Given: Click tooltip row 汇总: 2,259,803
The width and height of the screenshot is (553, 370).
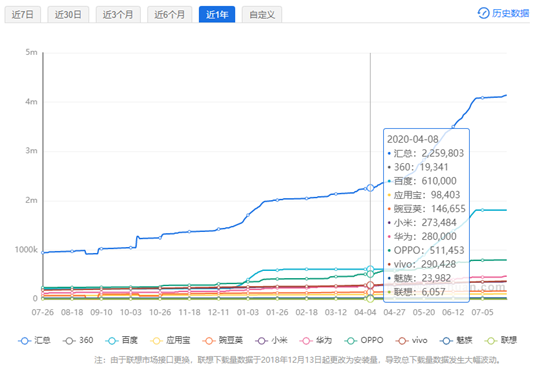Looking at the screenshot, I should click(426, 153).
